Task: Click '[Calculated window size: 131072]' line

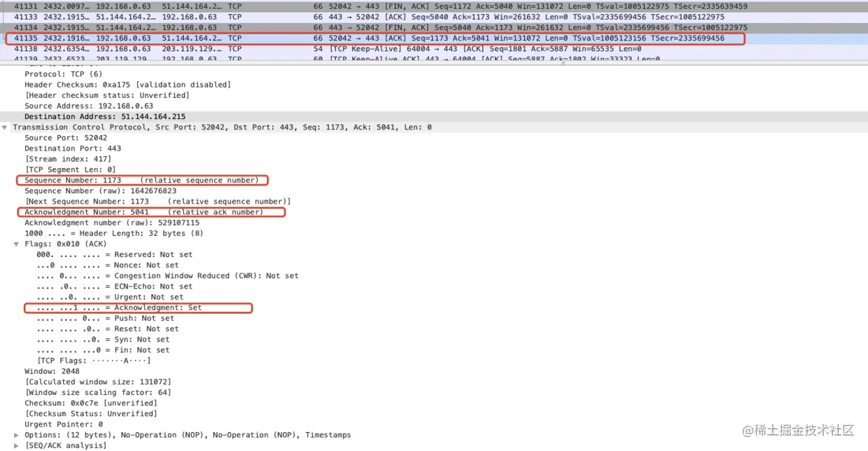Action: (x=98, y=382)
